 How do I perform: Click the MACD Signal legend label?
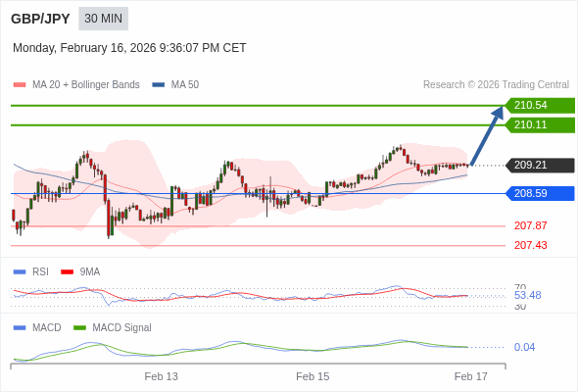coord(121,328)
